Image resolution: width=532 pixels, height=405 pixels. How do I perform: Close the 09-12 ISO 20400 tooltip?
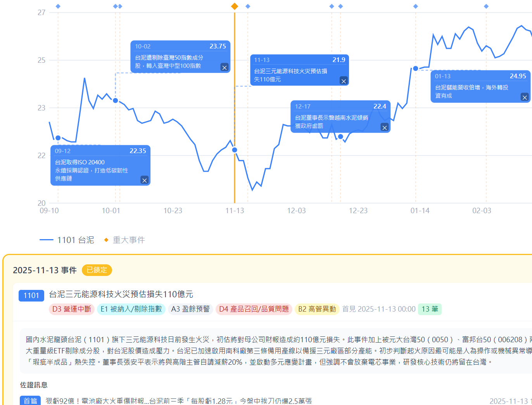(144, 180)
